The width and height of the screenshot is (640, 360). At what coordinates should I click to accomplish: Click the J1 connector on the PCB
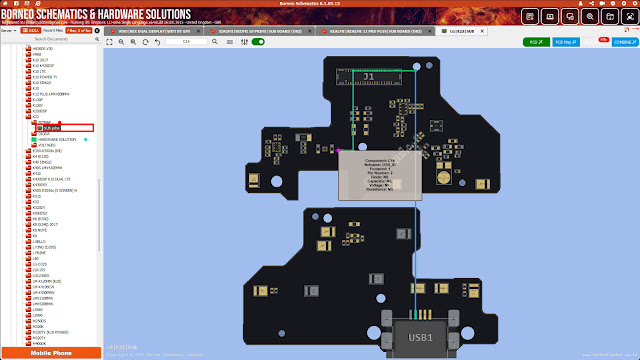point(369,77)
